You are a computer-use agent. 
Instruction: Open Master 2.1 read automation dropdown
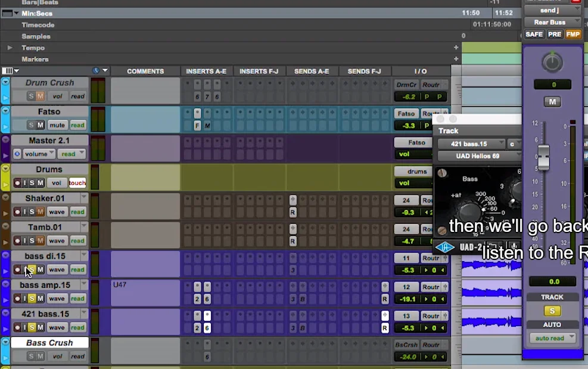click(x=71, y=154)
